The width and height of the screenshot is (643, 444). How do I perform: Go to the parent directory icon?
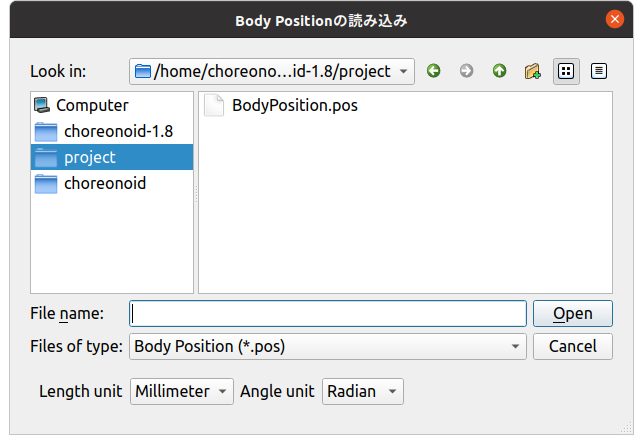[499, 71]
